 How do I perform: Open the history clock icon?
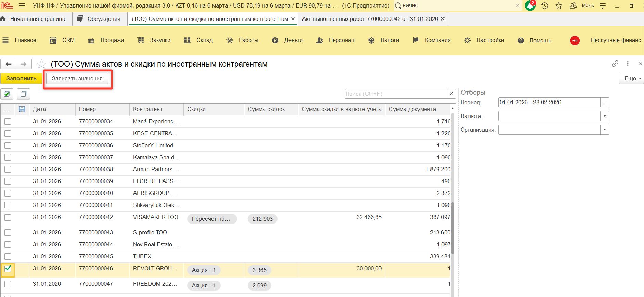click(x=544, y=6)
